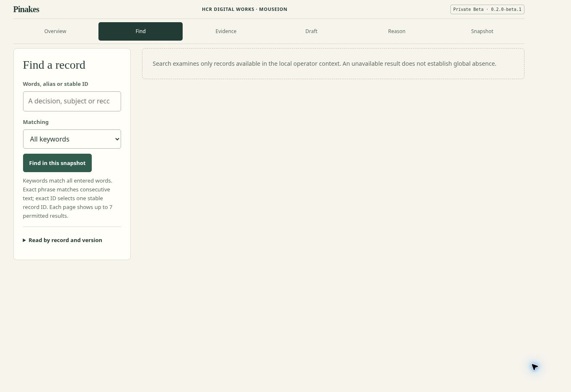Click Find in this snapshot button
571x392 pixels.
[x=57, y=163]
